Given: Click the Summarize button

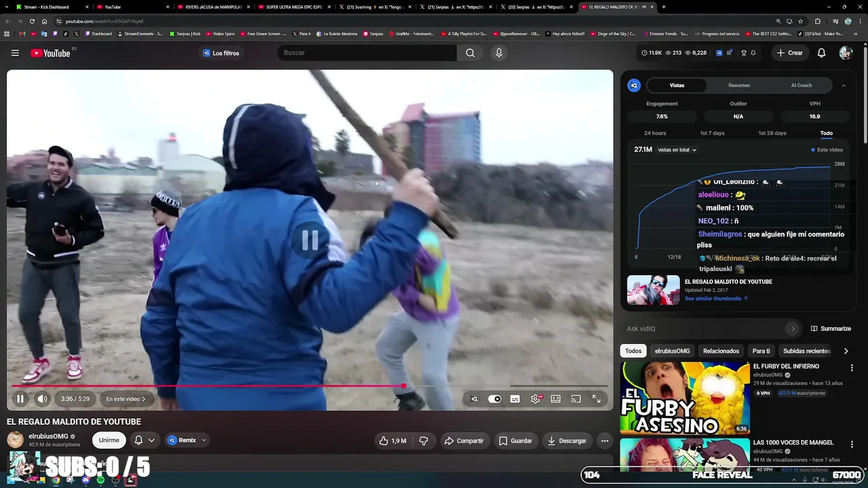Looking at the screenshot, I should coord(831,329).
